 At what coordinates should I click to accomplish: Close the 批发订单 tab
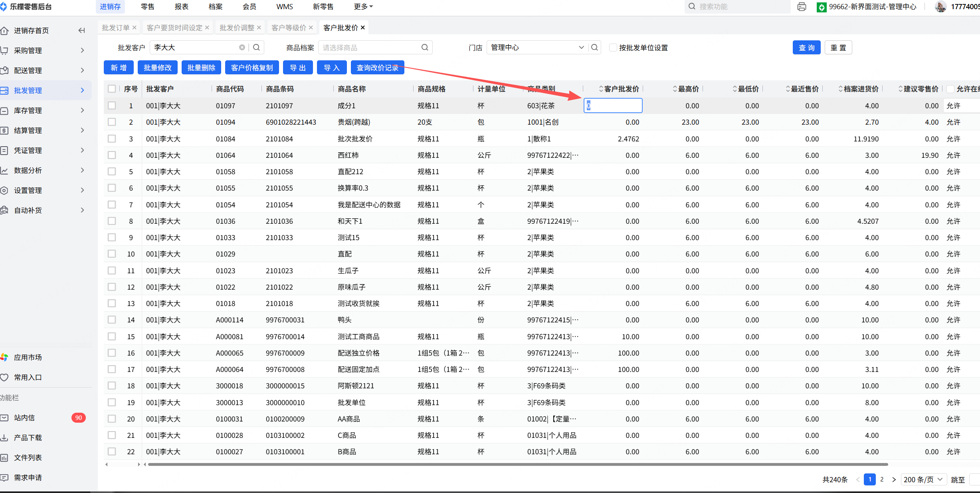click(x=135, y=28)
